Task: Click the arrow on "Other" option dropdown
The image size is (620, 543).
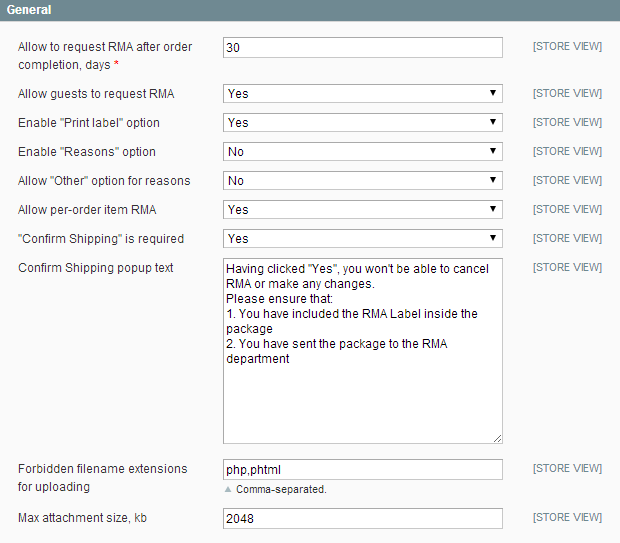Action: pos(493,180)
